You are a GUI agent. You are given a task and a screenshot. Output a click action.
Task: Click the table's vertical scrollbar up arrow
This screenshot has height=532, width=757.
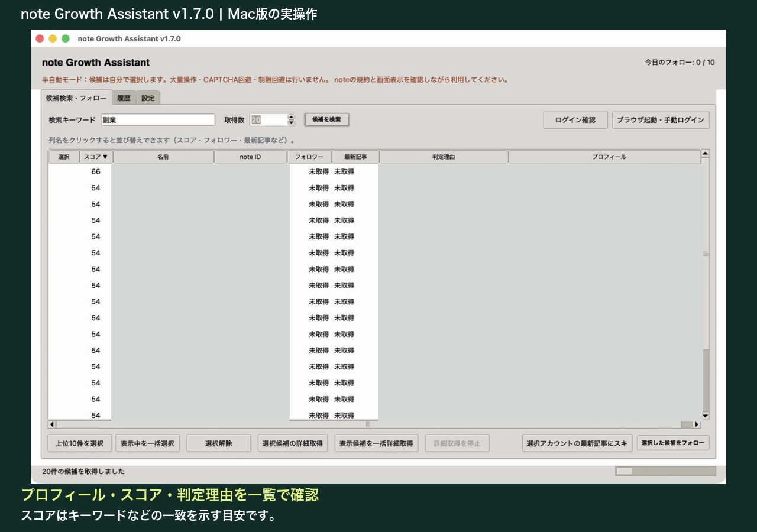(x=705, y=154)
